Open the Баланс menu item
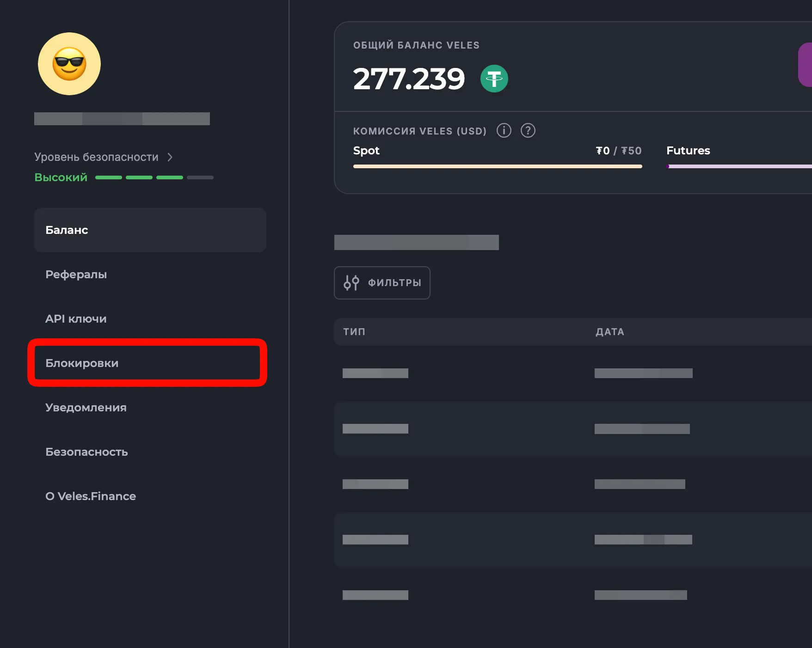This screenshot has height=648, width=812. tap(150, 230)
